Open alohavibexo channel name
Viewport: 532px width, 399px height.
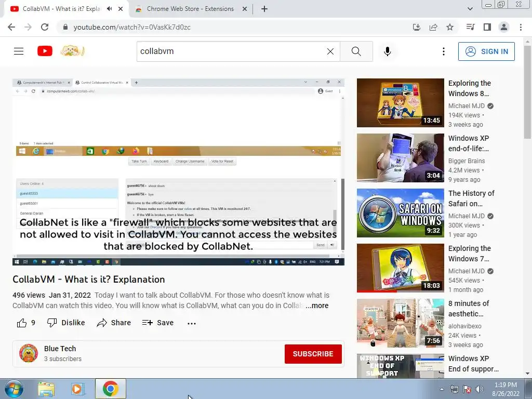[464, 326]
